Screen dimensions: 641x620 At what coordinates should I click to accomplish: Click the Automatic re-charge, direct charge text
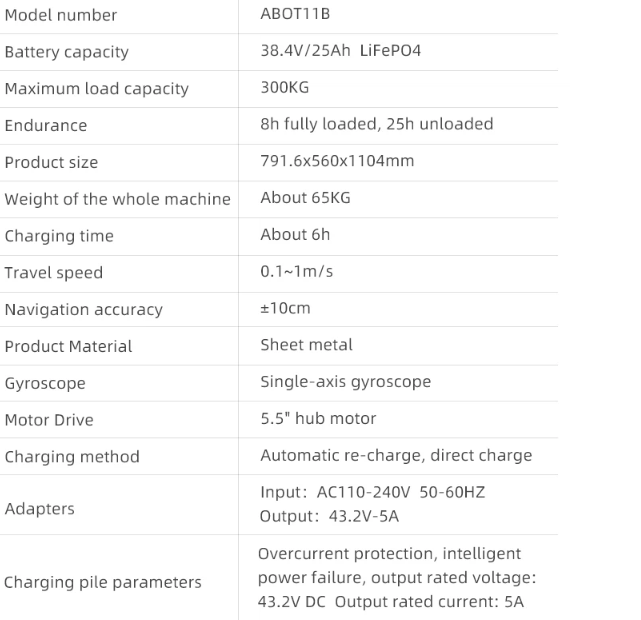click(396, 455)
